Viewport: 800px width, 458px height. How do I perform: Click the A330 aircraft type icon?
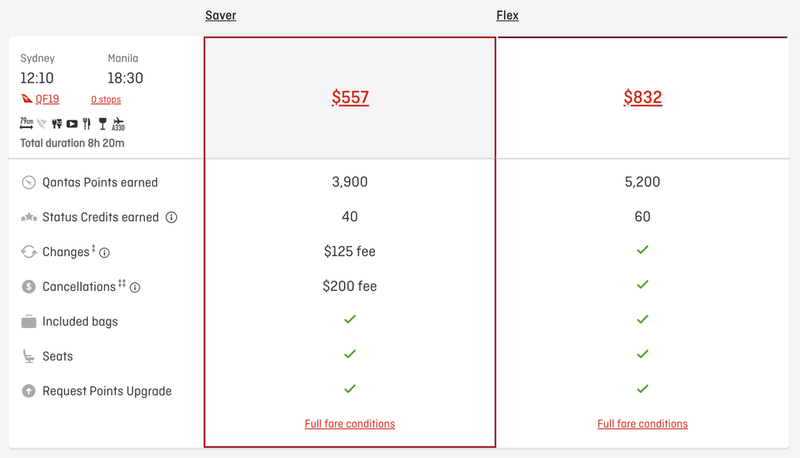[x=118, y=124]
